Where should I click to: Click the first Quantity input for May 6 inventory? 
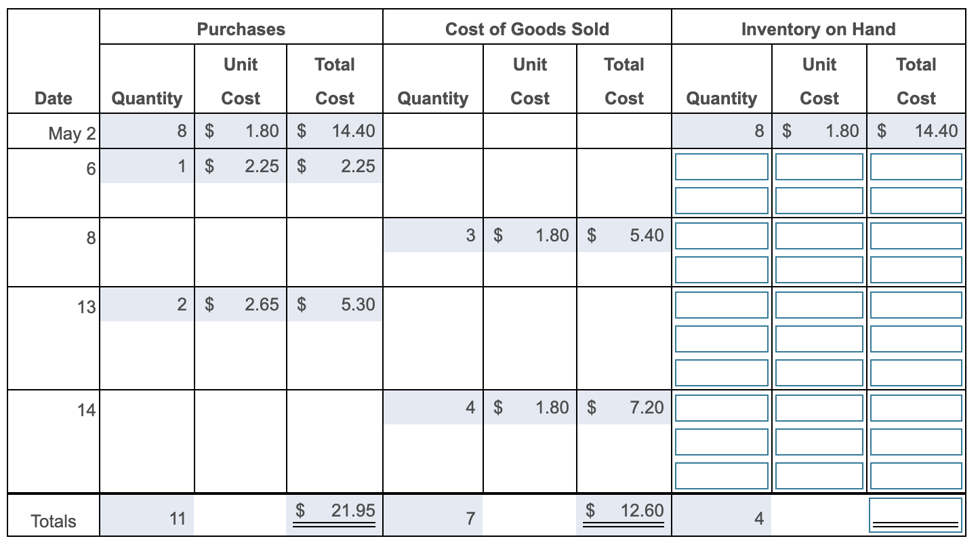tap(720, 166)
